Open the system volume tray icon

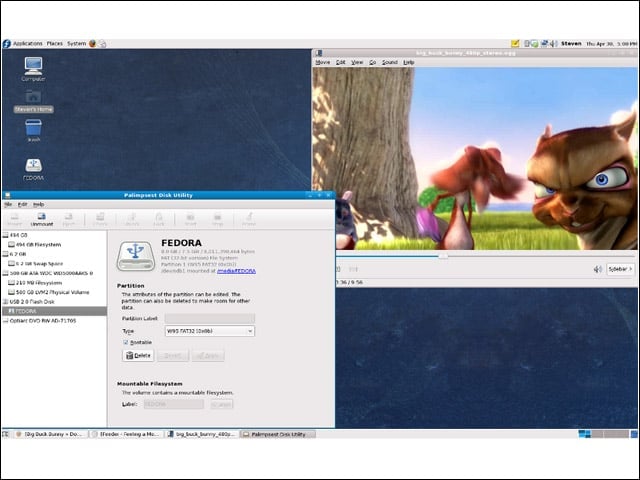click(x=553, y=43)
